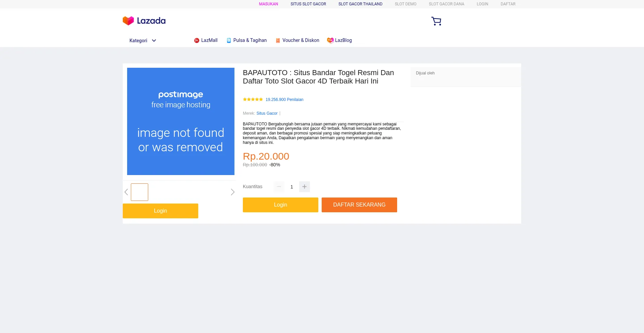Click the Lazada heart logo
The height and width of the screenshot is (333, 644).
point(128,21)
